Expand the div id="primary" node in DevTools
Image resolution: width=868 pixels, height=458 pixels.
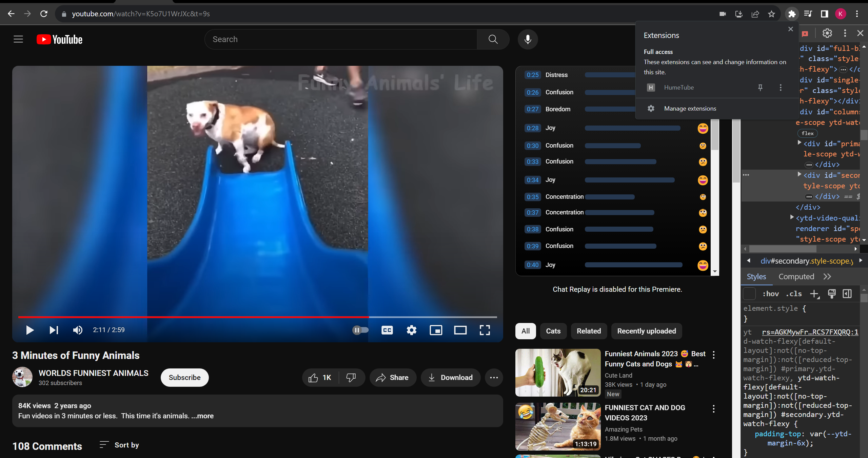point(799,143)
